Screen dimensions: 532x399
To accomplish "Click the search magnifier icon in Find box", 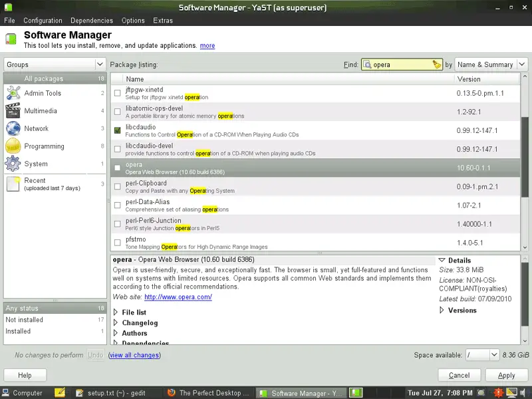I will point(367,65).
